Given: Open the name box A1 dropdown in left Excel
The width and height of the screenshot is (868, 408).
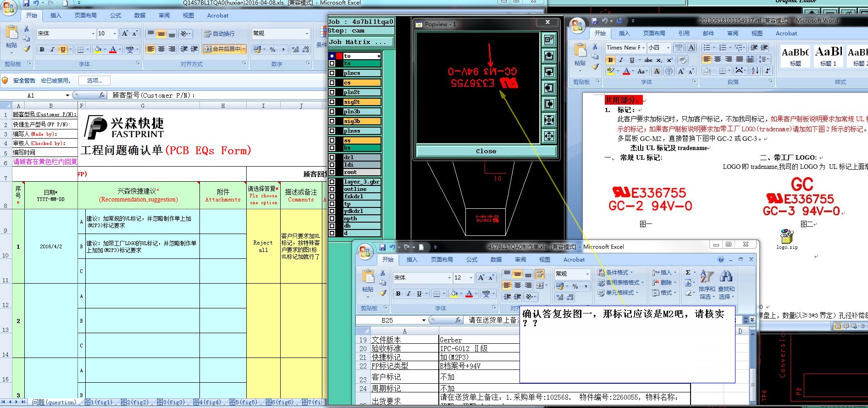Looking at the screenshot, I should tap(67, 95).
